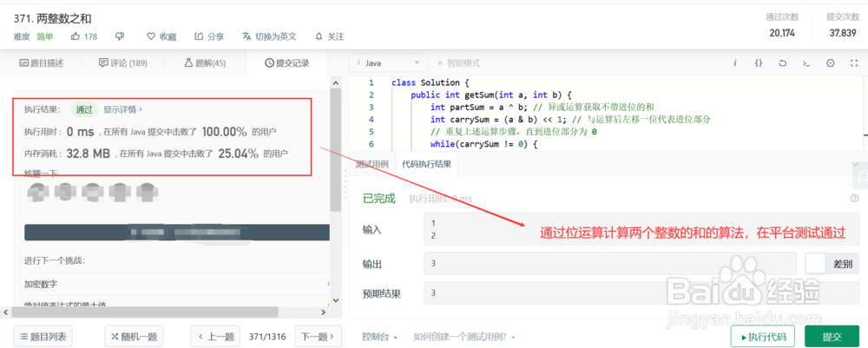
Task: Click the thumbs-down dislike icon
Action: tap(120, 36)
